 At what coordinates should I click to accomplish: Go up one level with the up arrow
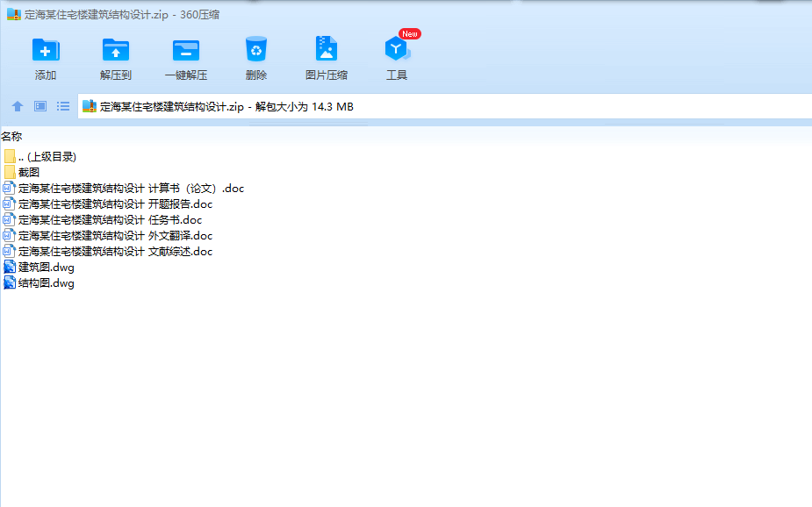tap(17, 106)
